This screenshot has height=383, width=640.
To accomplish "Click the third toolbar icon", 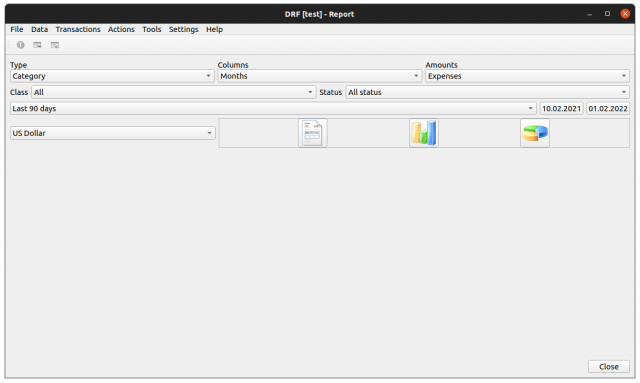I will click(x=55, y=45).
